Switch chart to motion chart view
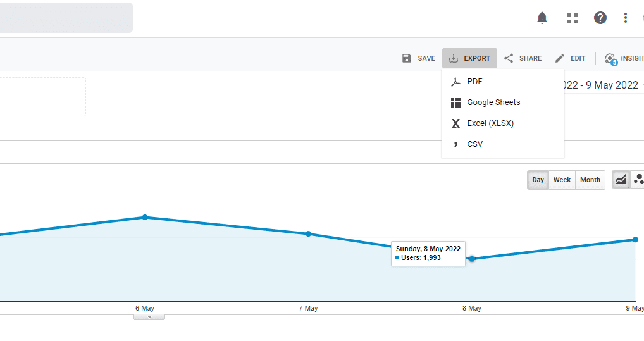Screen dimensions: 644x341 pyautogui.click(x=638, y=180)
